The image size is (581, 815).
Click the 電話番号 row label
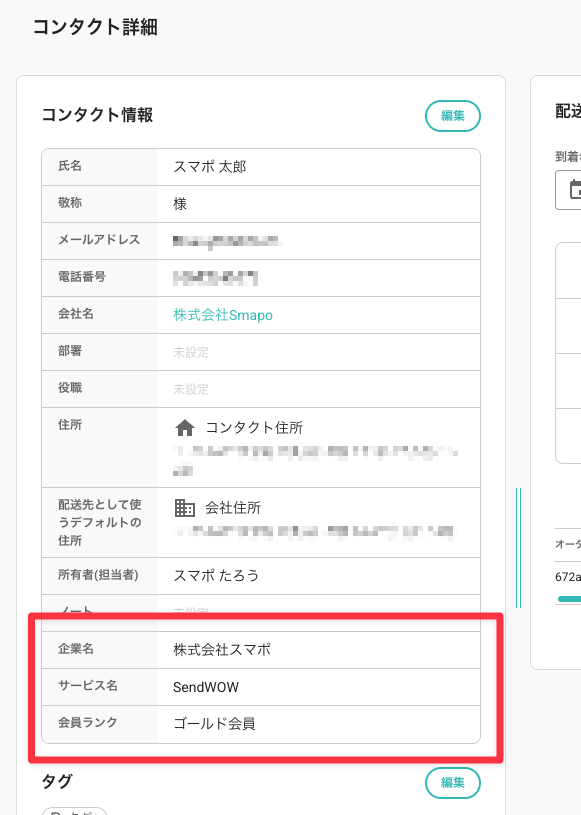coord(82,277)
